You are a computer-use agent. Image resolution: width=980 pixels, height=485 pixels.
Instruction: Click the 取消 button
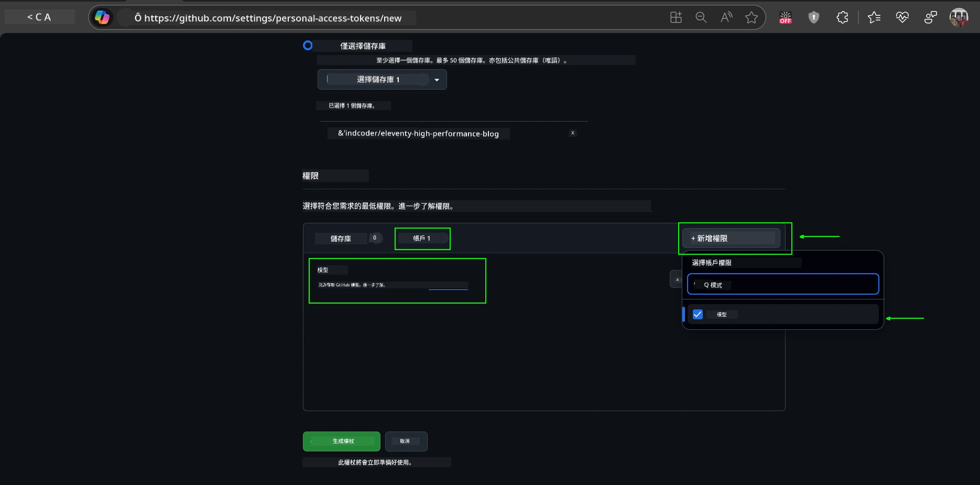[x=406, y=441]
